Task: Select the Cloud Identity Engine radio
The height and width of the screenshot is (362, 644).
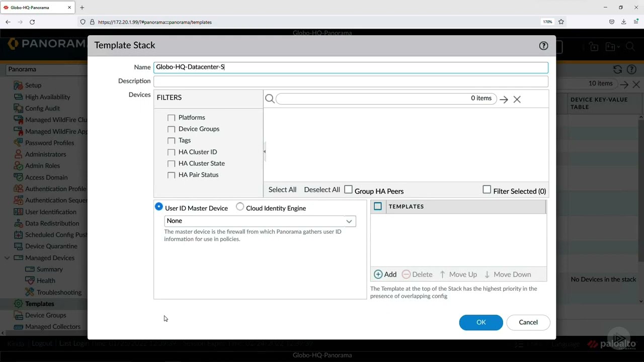Action: point(240,207)
